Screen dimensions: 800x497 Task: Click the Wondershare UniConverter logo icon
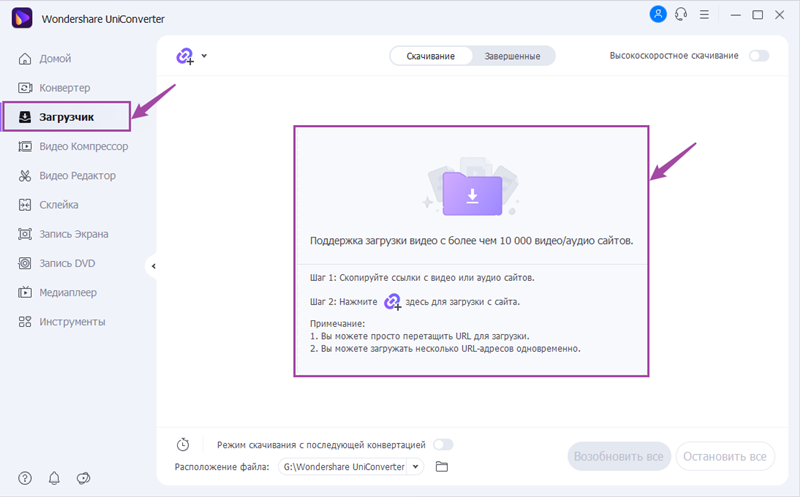[x=22, y=18]
